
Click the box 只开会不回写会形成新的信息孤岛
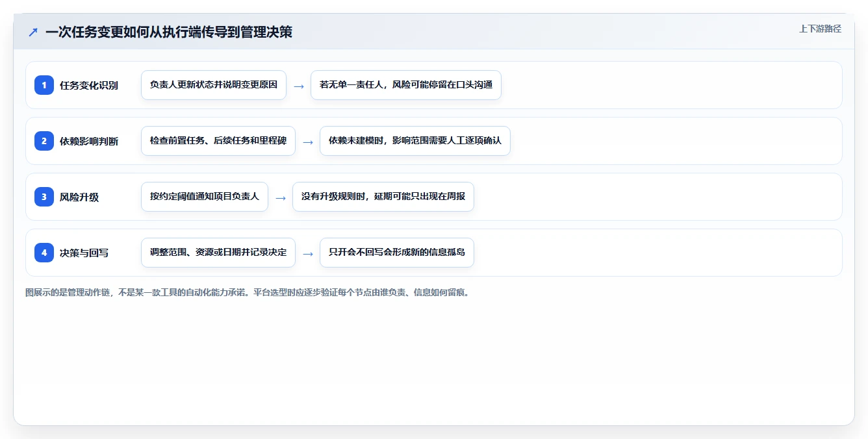click(397, 253)
